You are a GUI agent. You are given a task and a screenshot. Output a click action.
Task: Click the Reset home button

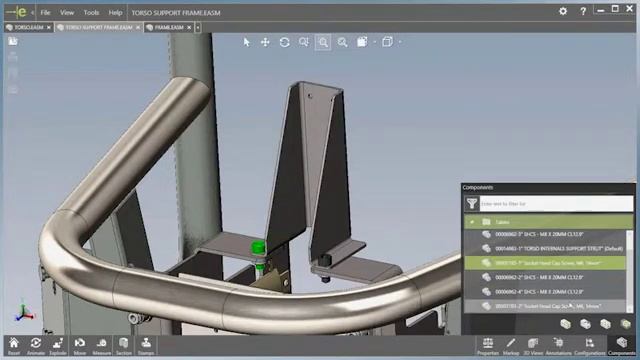[14, 346]
